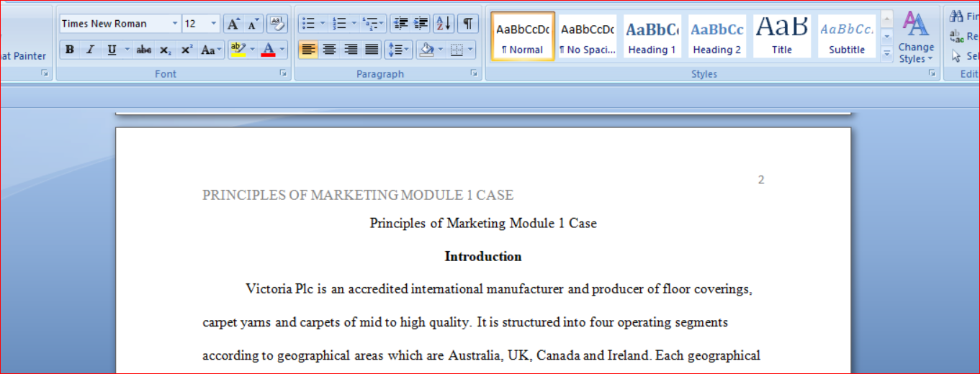Apply the No Spacing style

tap(588, 36)
